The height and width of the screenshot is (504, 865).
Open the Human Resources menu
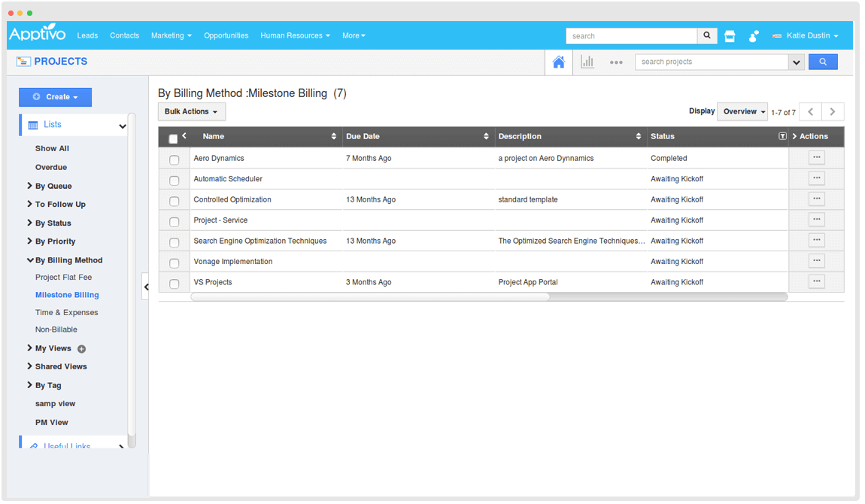295,35
